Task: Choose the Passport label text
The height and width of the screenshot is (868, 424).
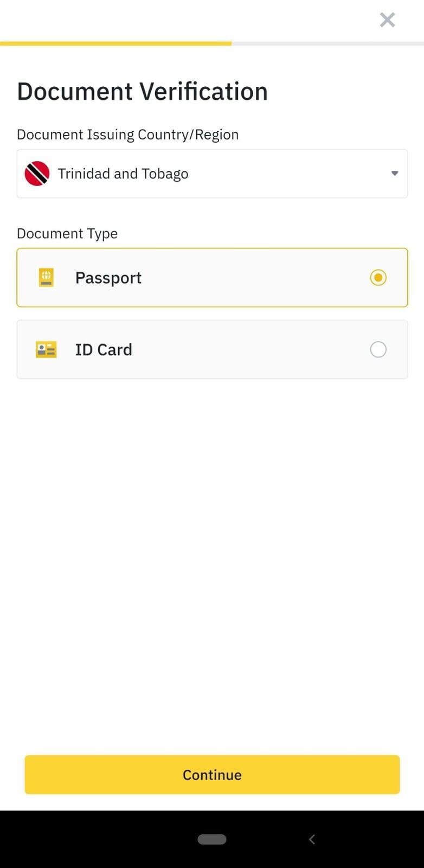Action: point(108,278)
